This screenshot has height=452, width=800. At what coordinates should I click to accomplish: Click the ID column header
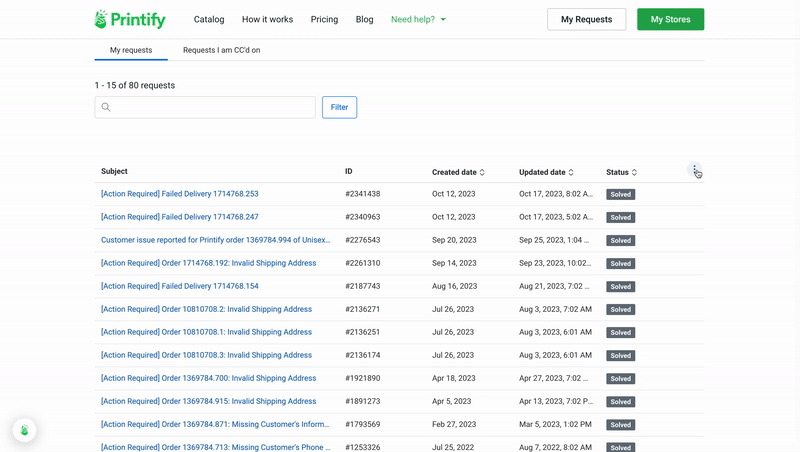[348, 171]
